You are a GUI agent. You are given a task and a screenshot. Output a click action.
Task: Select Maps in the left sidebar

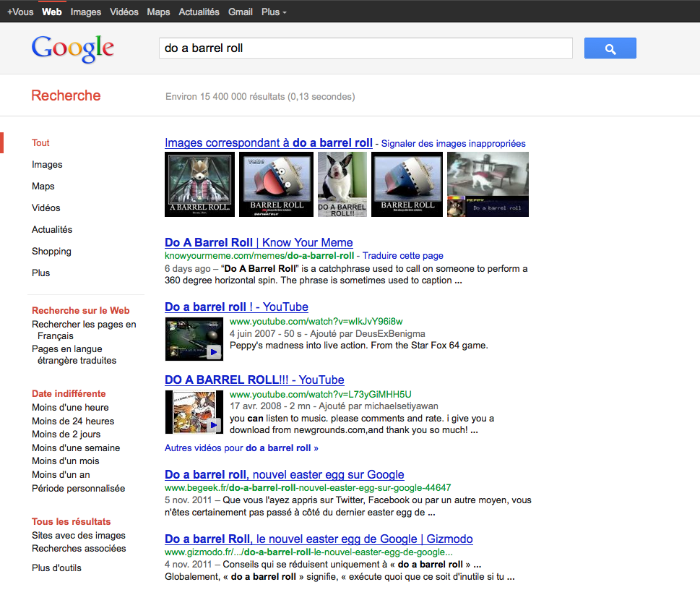coord(43,187)
